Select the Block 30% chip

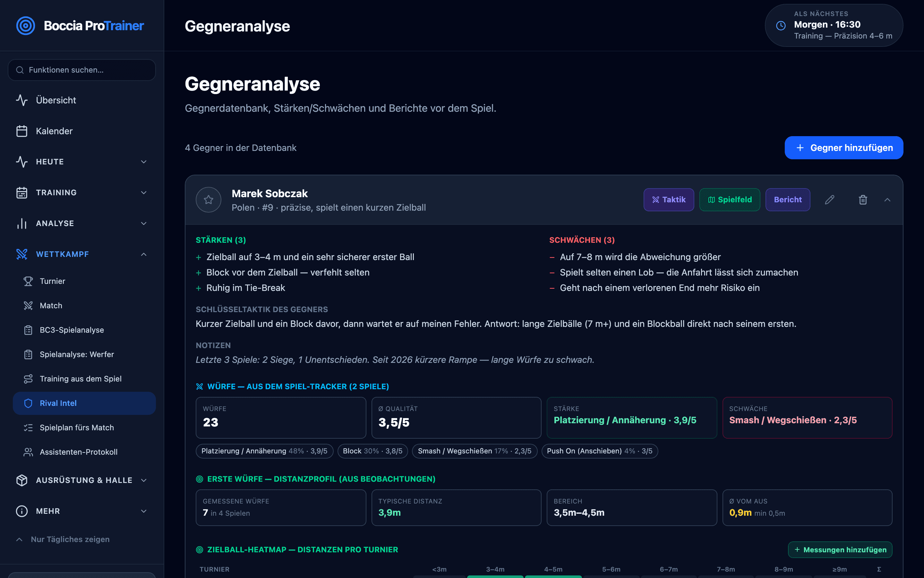[x=373, y=451]
